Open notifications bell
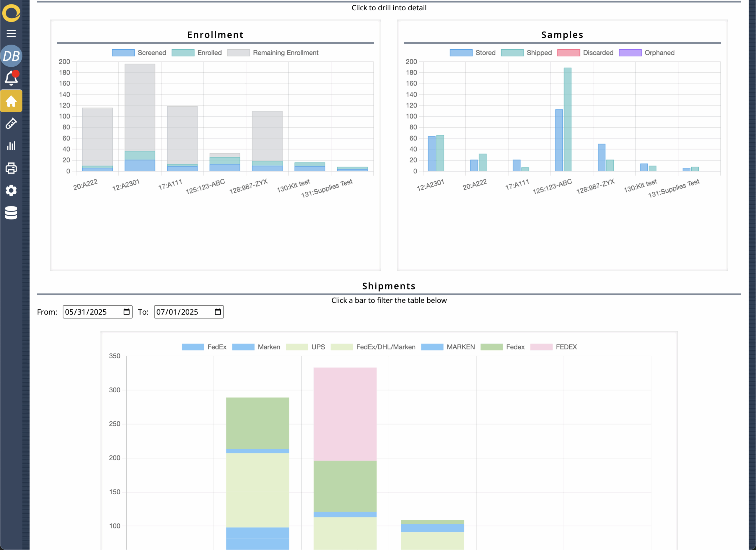 pos(12,78)
